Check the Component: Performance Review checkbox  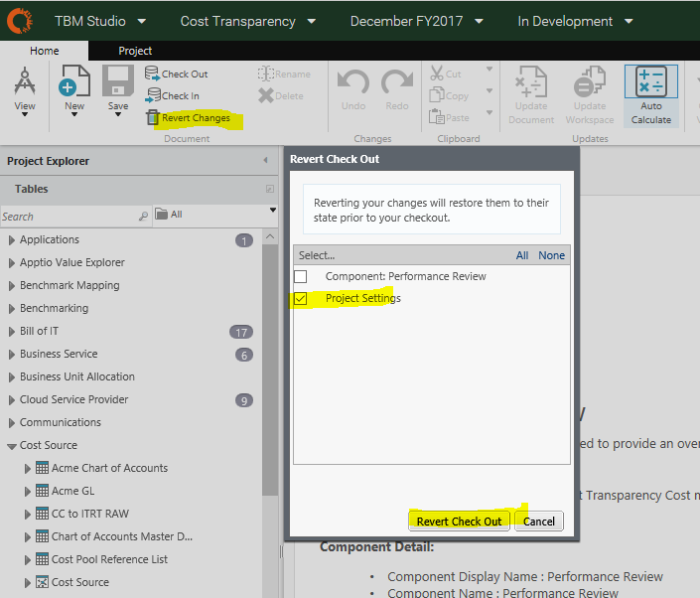click(x=301, y=276)
